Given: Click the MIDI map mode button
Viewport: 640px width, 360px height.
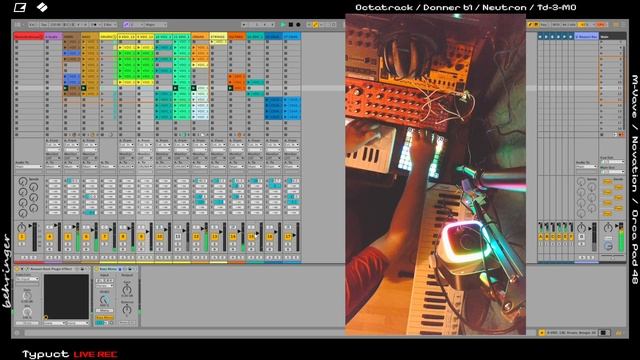Looking at the screenshot, I should click(x=556, y=24).
